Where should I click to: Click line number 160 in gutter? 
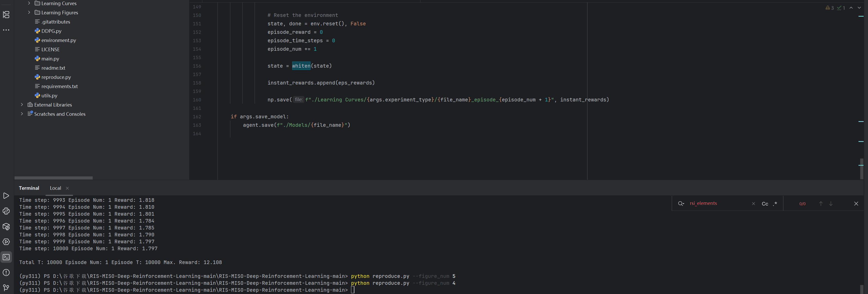(197, 100)
